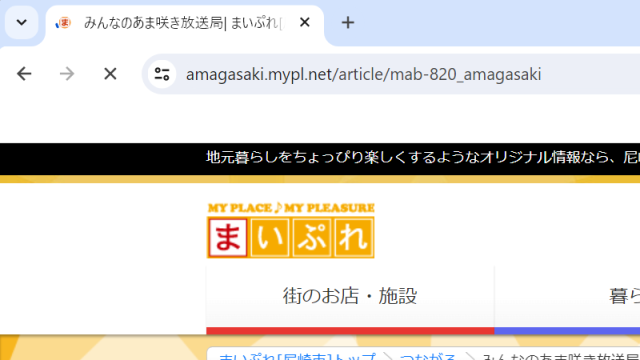
Task: Select the みんなのあま咲き放送局 browser tab
Action: coord(184,23)
